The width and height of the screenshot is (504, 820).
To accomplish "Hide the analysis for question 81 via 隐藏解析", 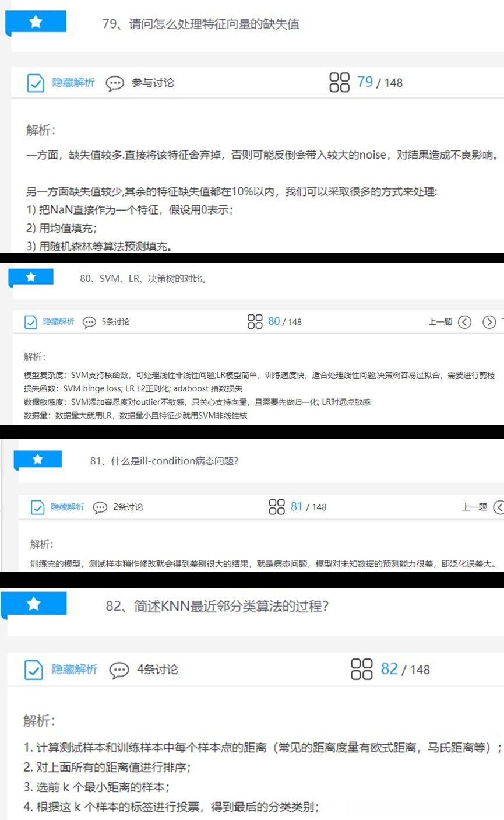I will point(68,507).
